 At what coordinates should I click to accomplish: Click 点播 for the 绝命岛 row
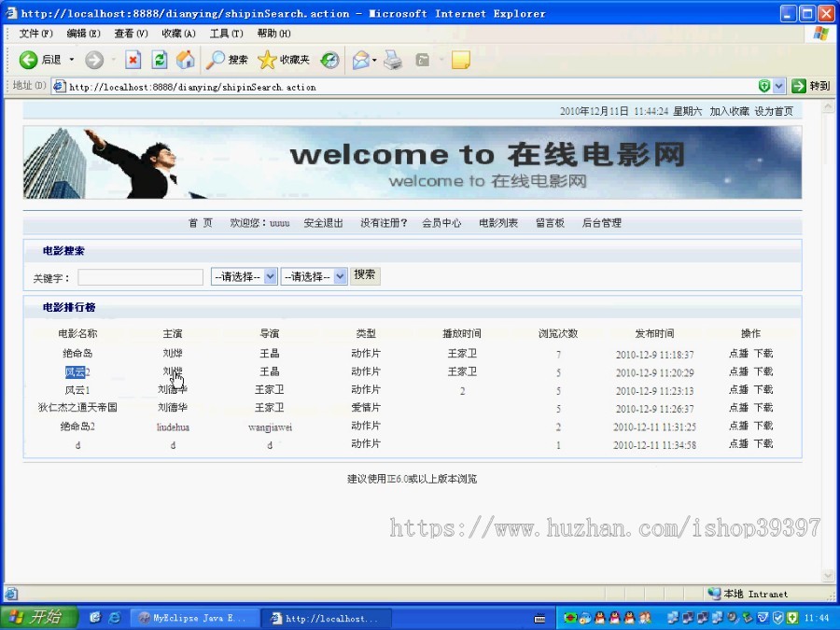click(739, 353)
